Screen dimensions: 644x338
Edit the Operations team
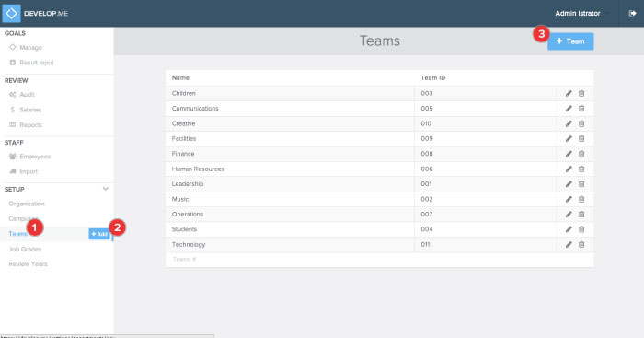tap(569, 215)
